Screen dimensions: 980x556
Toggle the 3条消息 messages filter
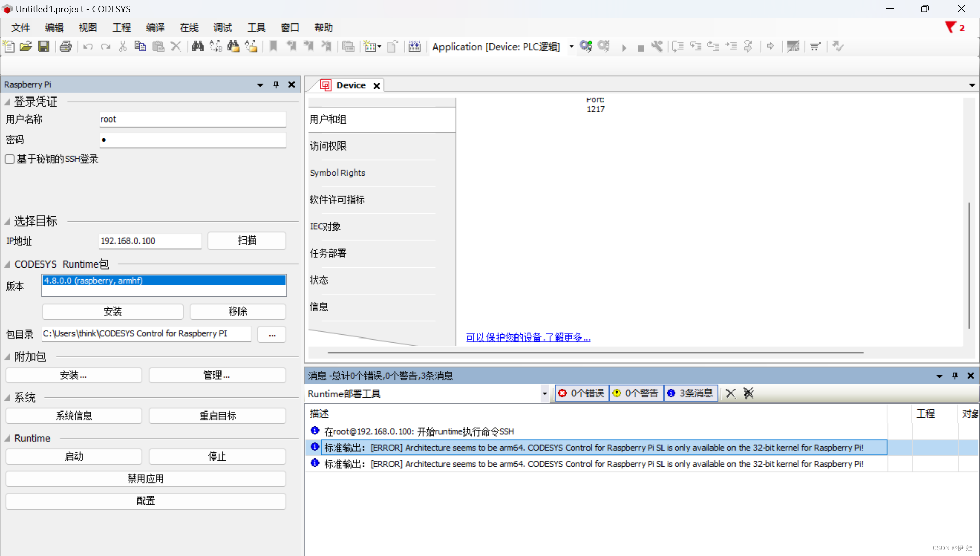691,393
